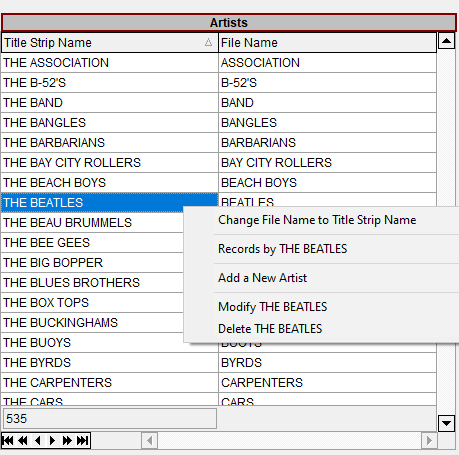
Task: Click CARPENTERS file name cell
Action: click(327, 383)
